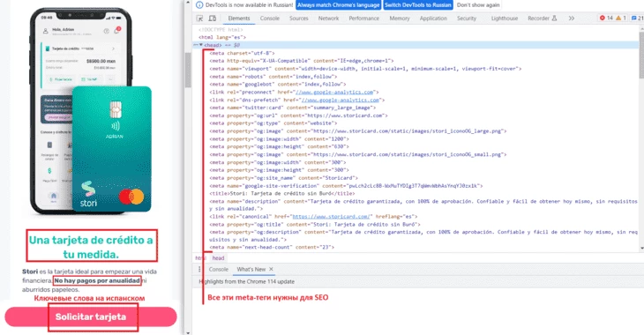Select the meta og:url line

(x=298, y=115)
